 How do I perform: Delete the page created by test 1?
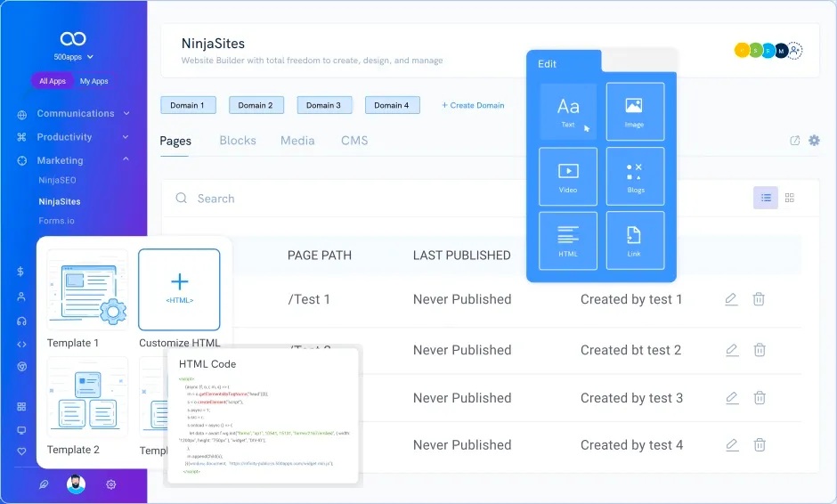pyautogui.click(x=759, y=299)
